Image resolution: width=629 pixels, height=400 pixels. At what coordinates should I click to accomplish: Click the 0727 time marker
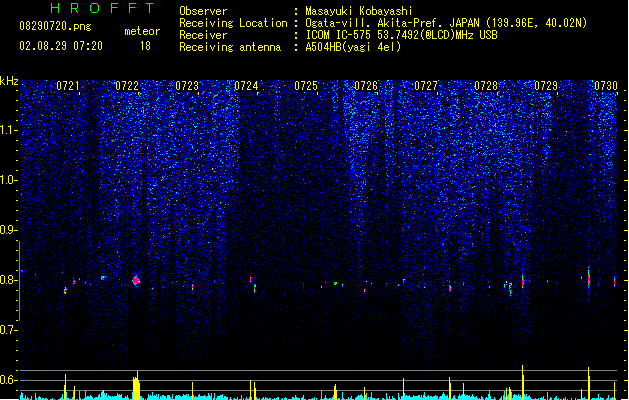tap(426, 86)
